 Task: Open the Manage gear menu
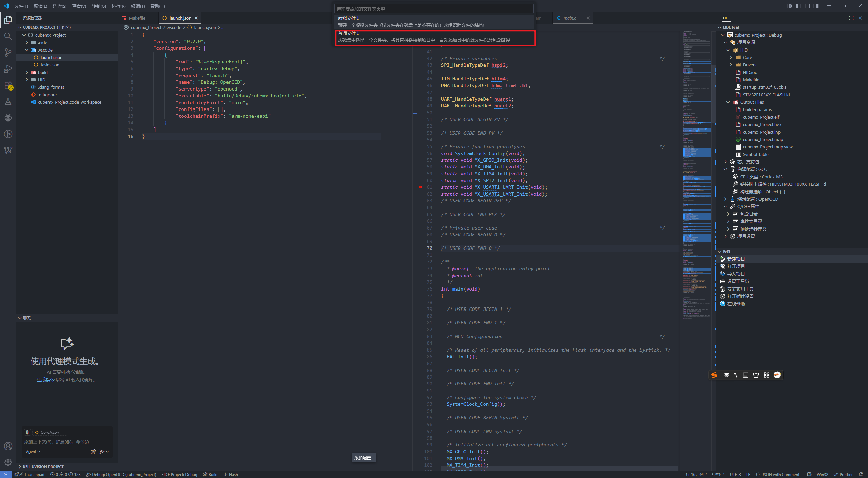coord(8,462)
